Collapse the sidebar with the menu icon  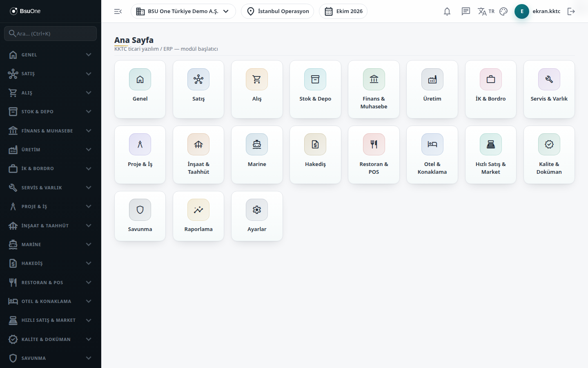118,11
